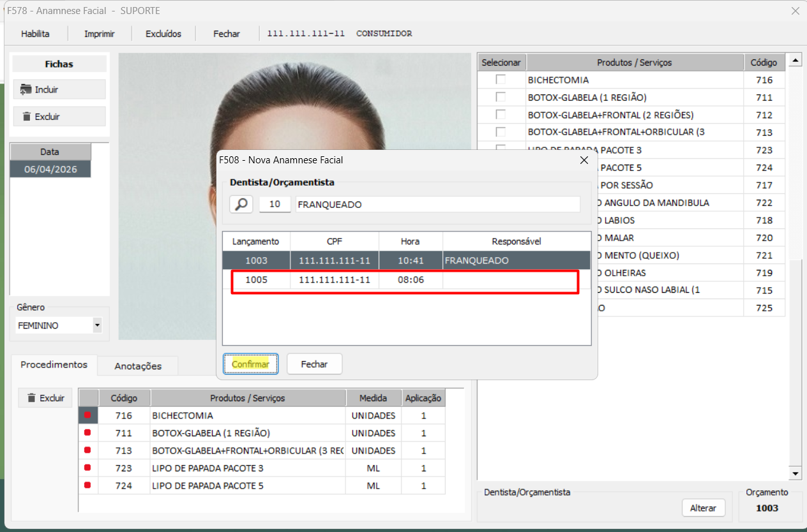807x532 pixels.
Task: Tick the BICHECTOMIA checkbox in products list
Action: [x=501, y=80]
